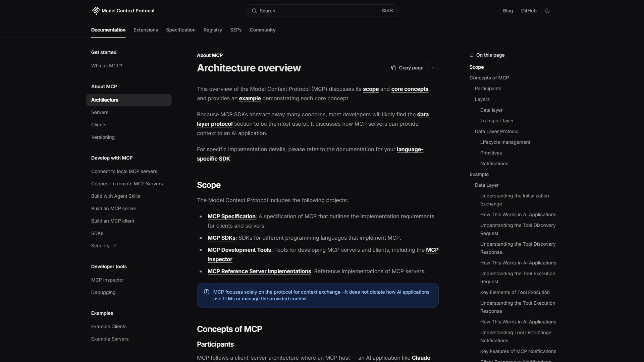
Task: Select Architecture in the sidebar
Action: [129, 100]
